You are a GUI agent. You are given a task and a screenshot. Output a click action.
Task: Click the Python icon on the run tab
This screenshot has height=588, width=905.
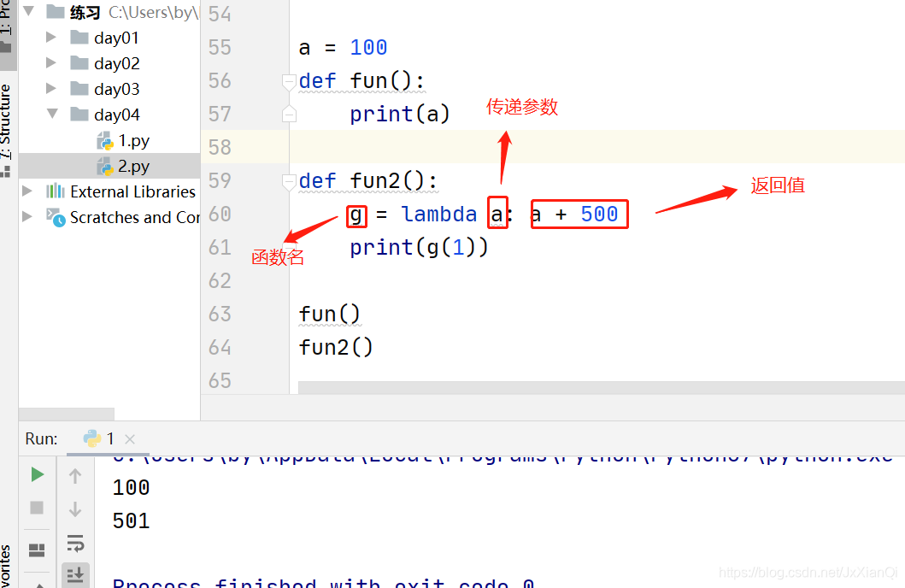coord(91,438)
